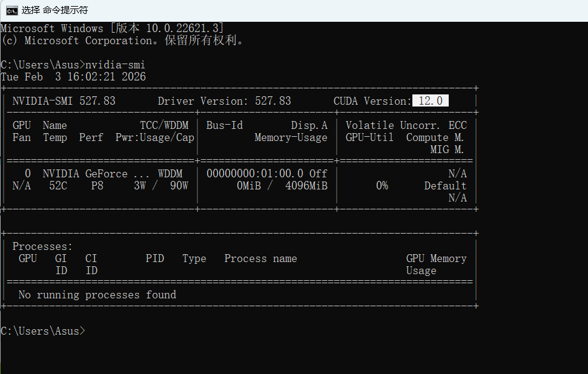Click the NVIDIA-SMI 527.83 header text

click(64, 101)
